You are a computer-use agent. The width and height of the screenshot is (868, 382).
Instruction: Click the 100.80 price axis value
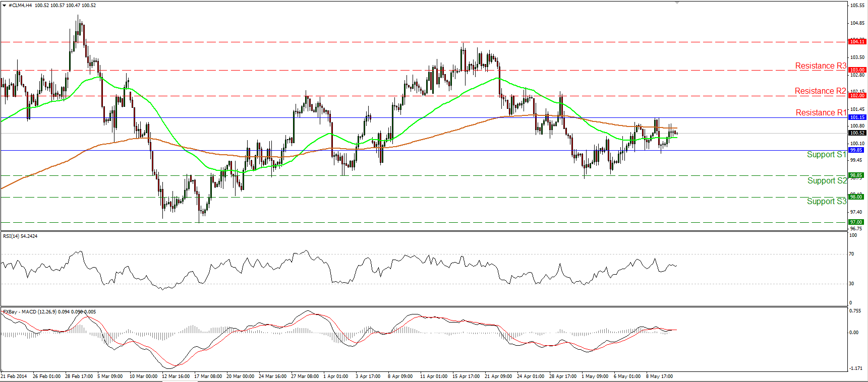pyautogui.click(x=857, y=126)
